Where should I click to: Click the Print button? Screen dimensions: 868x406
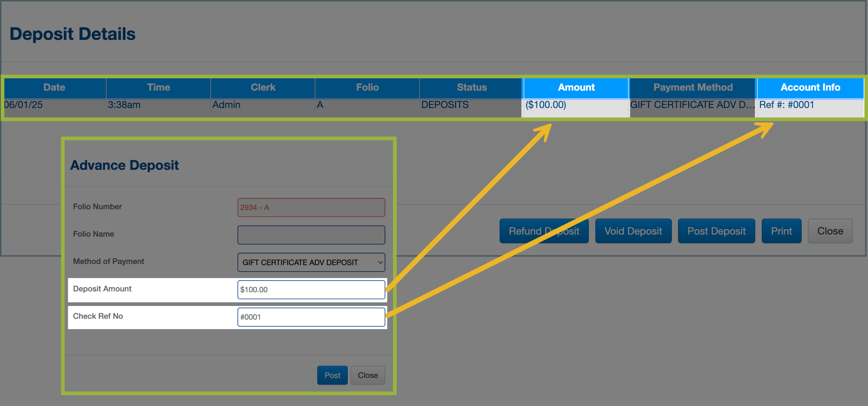pos(781,231)
